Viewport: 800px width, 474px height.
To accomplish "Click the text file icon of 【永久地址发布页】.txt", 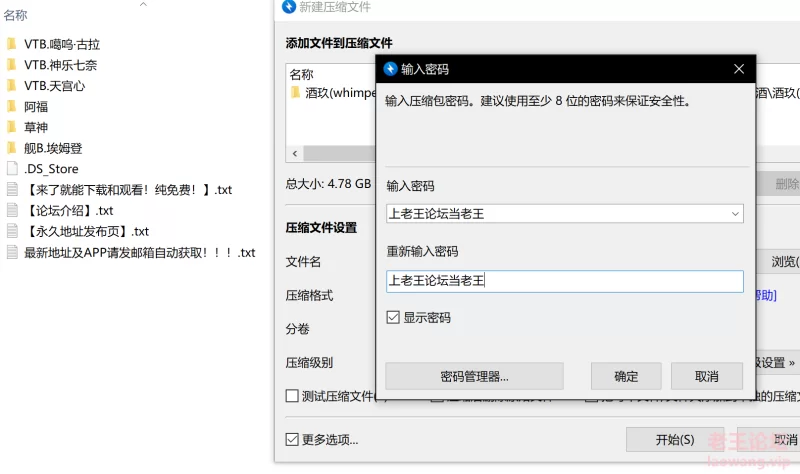I will 12,231.
